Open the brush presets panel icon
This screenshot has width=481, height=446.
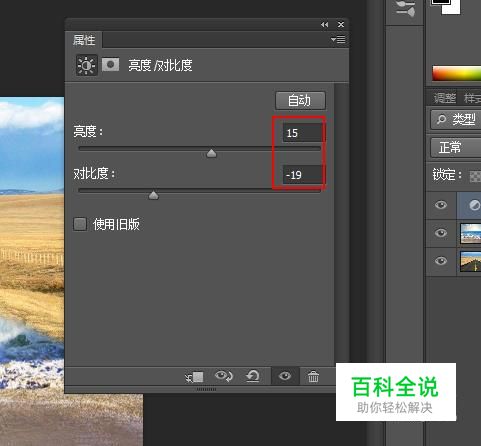click(405, 8)
